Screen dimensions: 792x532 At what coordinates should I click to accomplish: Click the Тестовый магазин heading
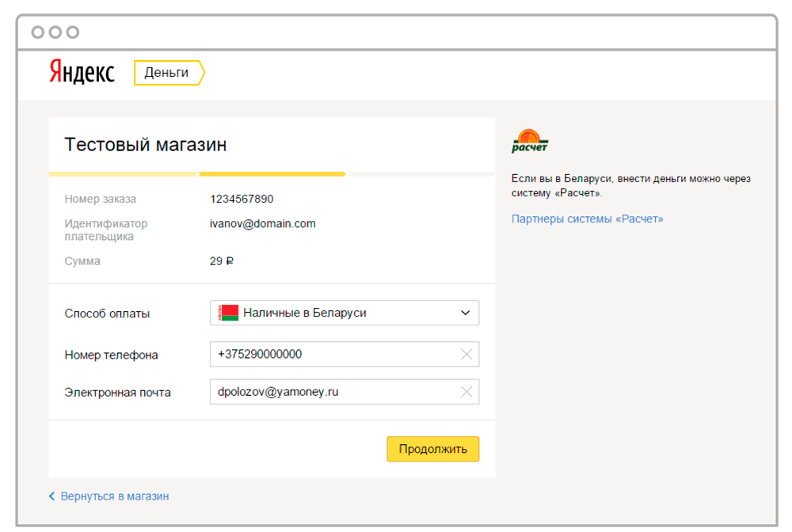(146, 144)
